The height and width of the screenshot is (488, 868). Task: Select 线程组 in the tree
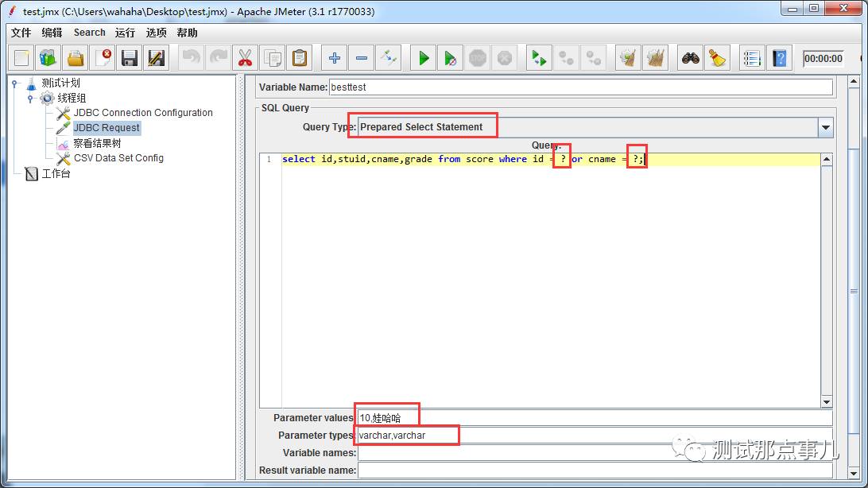(72, 98)
